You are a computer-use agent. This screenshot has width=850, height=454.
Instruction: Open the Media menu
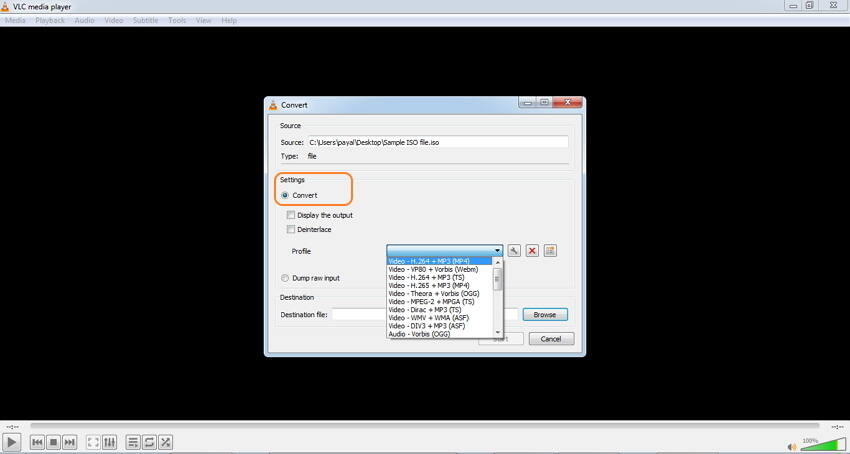point(15,21)
